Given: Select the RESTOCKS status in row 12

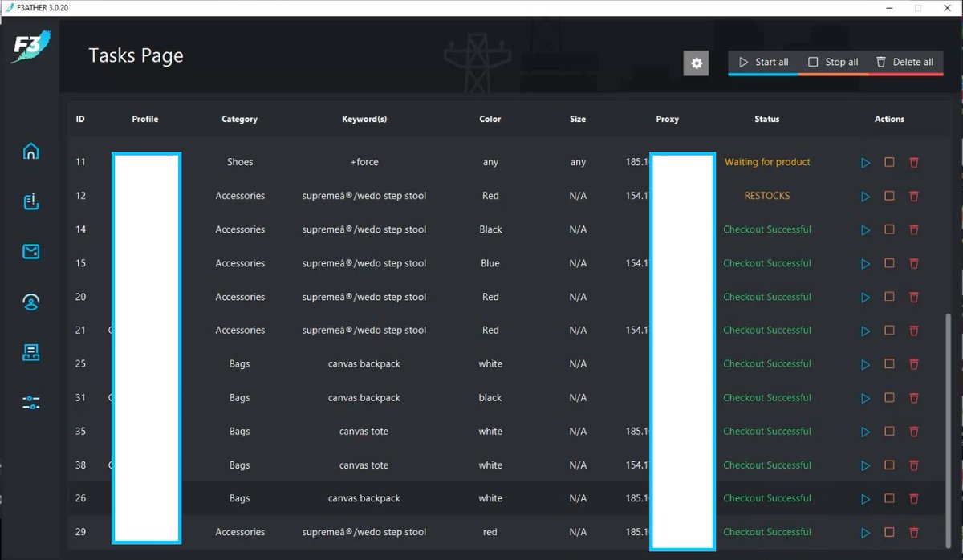Looking at the screenshot, I should click(x=767, y=196).
